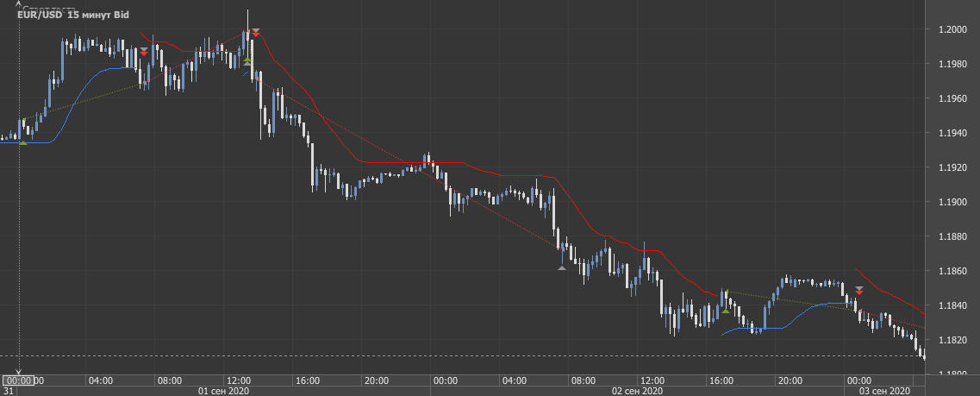Click the 16:00 time label of 01 сен 2020
The width and height of the screenshot is (980, 396).
click(308, 380)
